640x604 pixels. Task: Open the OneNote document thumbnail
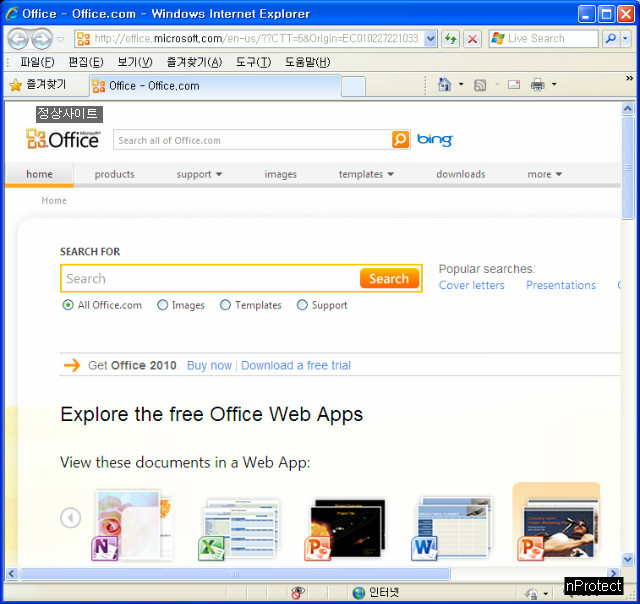tap(131, 526)
